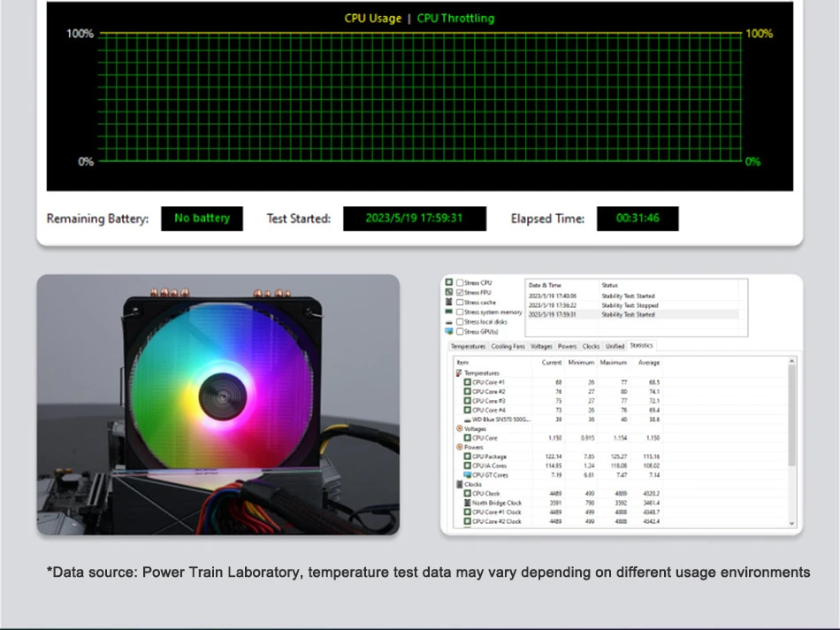Screen dimensions: 840x630
Task: Click the Clocks category icon
Action: coord(459,484)
